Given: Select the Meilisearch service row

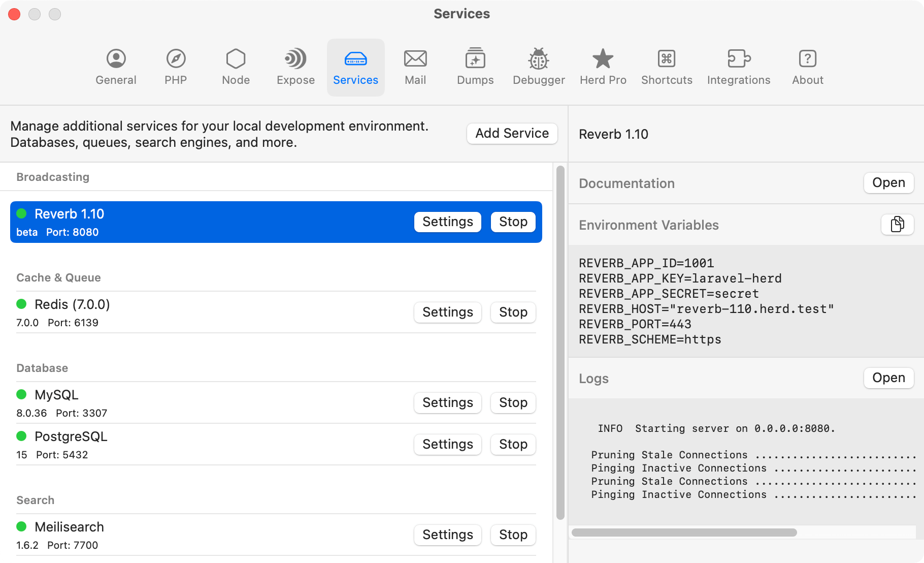Looking at the screenshot, I should pos(203,535).
